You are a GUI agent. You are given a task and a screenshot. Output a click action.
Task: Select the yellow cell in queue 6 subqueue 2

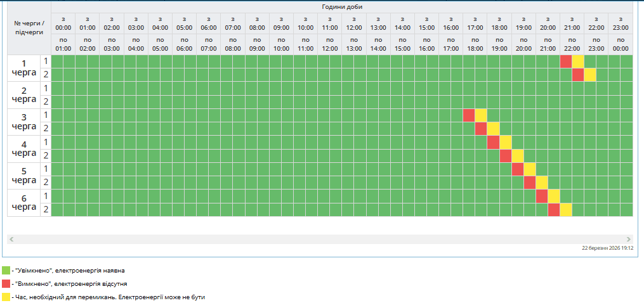click(x=566, y=210)
